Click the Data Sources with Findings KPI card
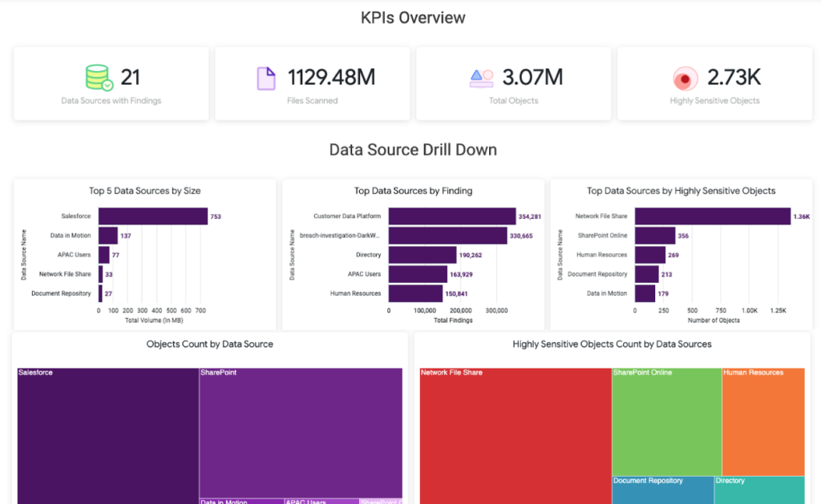This screenshot has height=504, width=821. (x=111, y=83)
